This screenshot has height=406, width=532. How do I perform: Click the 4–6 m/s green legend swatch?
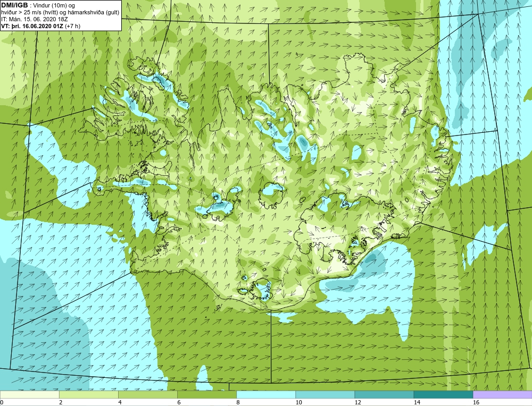point(148,395)
